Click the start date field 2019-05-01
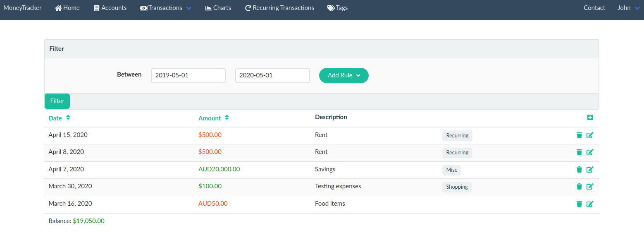The width and height of the screenshot is (644, 245). tap(188, 75)
